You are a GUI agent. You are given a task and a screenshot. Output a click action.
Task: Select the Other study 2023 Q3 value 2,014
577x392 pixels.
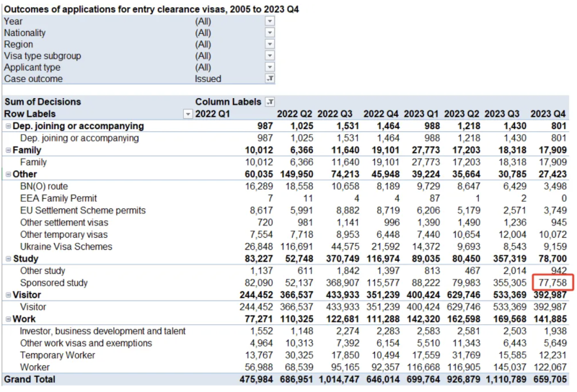point(514,271)
